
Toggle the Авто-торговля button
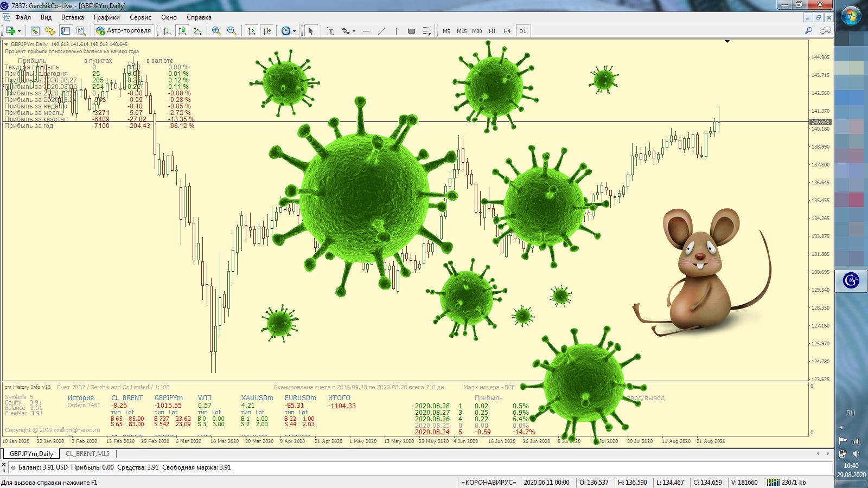(124, 31)
